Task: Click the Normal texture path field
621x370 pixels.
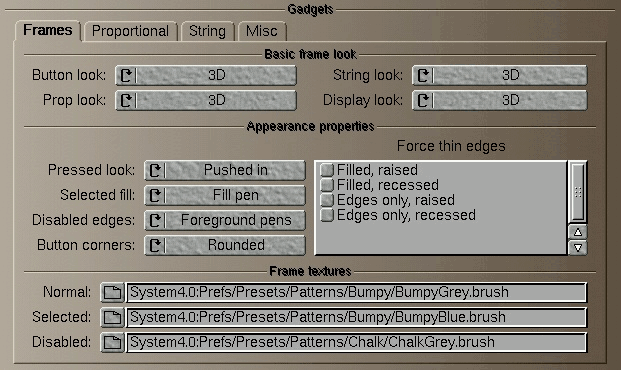Action: (x=356, y=293)
